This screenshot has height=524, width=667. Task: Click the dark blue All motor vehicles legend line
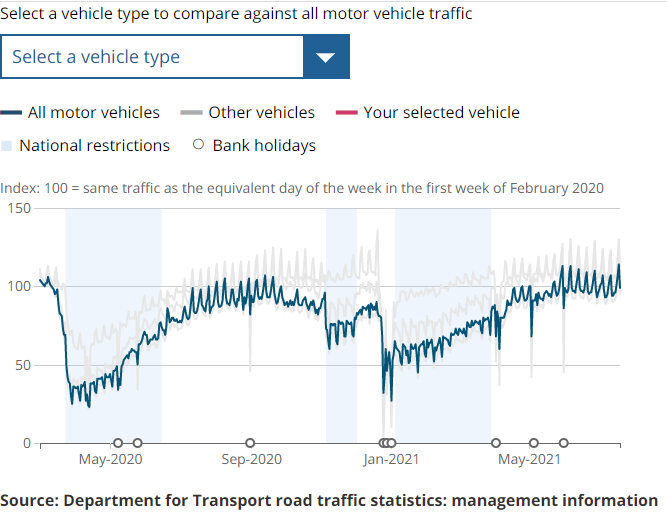[x=12, y=113]
